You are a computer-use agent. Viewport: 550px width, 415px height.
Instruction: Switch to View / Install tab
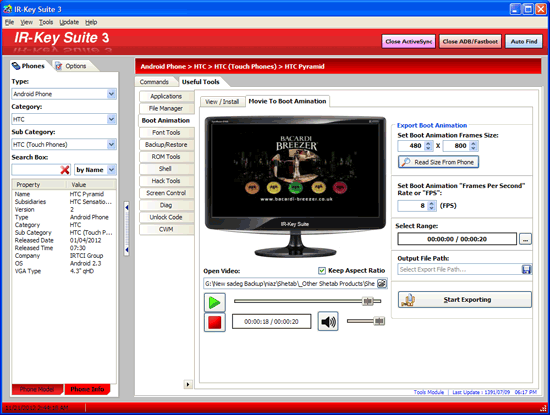(x=222, y=102)
